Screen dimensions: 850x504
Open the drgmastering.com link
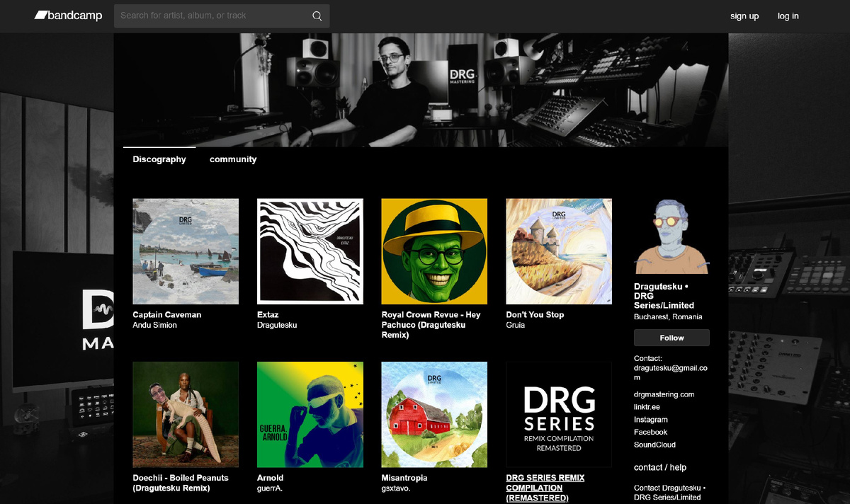pyautogui.click(x=664, y=394)
